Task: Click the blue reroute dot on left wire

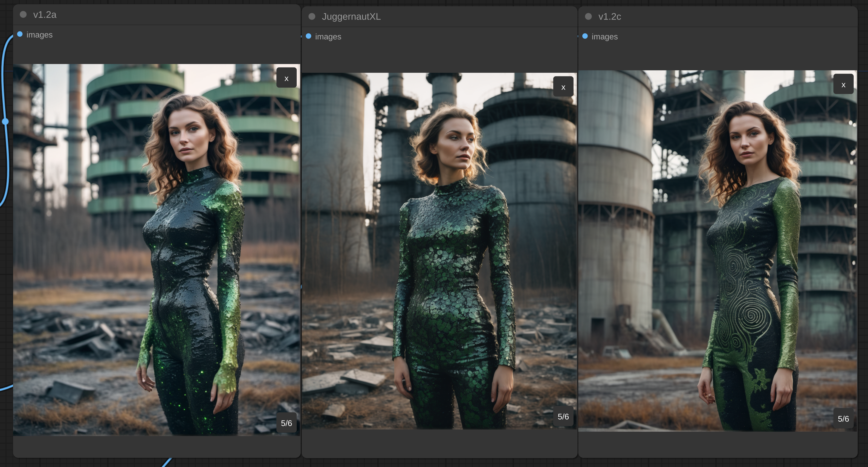Action: tap(5, 122)
